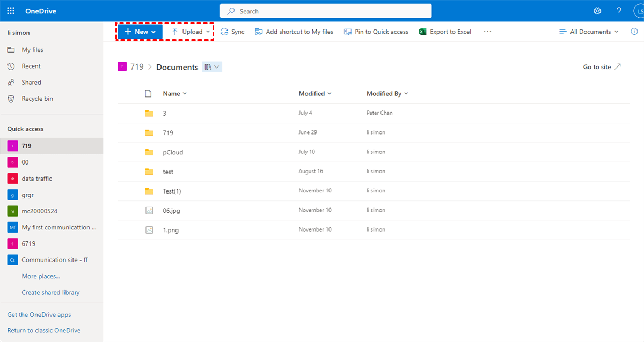This screenshot has width=644, height=342.
Task: Click the help question mark icon
Action: [x=619, y=11]
